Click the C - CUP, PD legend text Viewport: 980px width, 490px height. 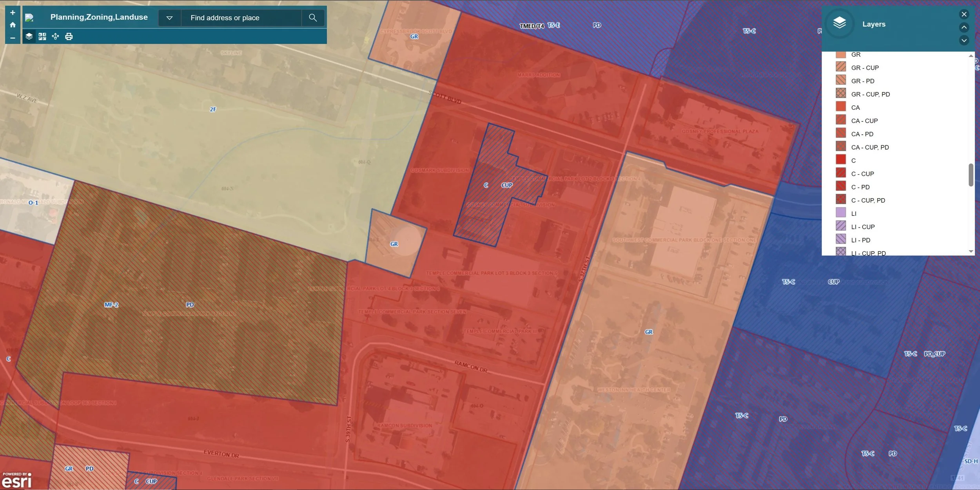point(868,201)
